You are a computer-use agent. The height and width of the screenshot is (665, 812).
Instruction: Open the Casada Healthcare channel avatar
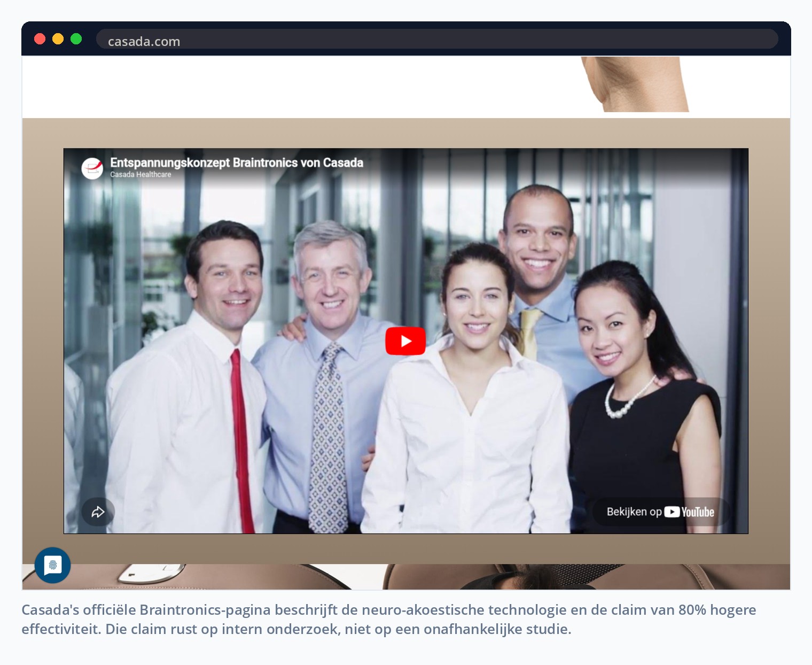(x=92, y=168)
